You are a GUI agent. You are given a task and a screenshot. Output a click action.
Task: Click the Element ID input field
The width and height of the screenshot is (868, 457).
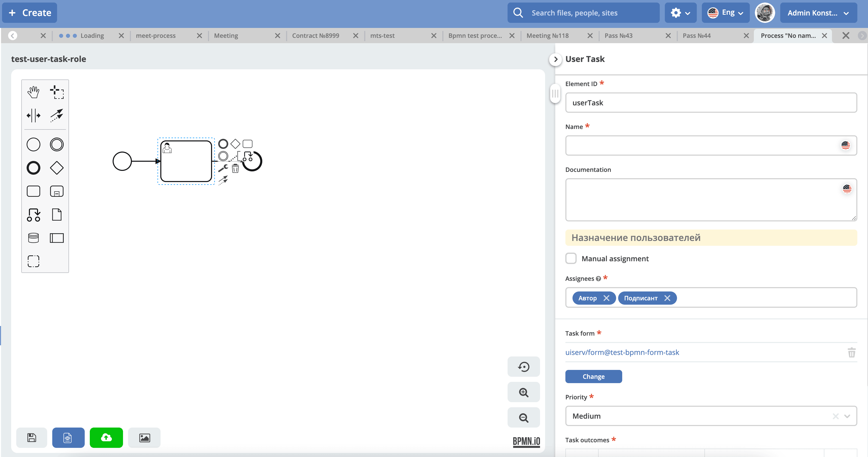click(x=711, y=103)
